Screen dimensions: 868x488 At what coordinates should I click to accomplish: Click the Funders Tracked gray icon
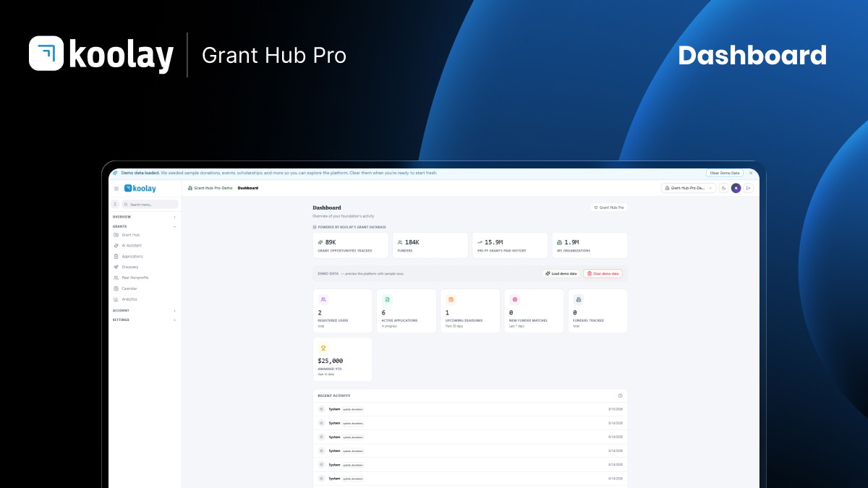[579, 299]
